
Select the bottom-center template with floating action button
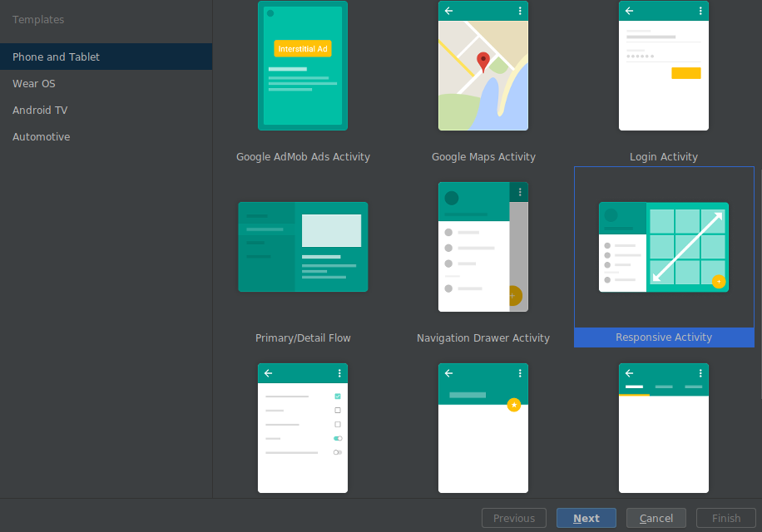click(x=483, y=427)
